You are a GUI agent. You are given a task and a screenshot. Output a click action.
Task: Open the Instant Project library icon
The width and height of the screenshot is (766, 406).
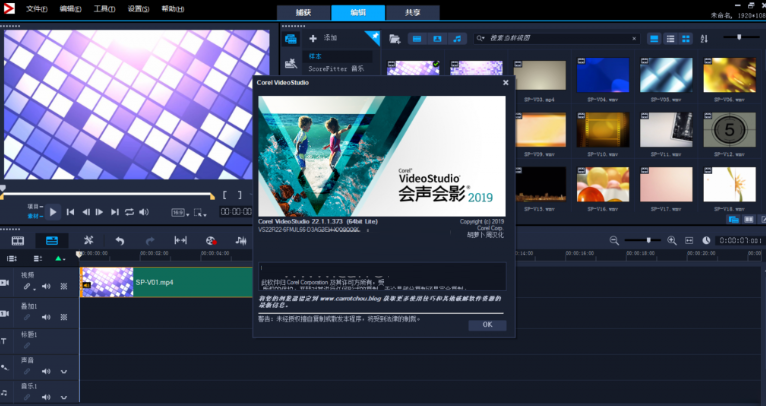tap(291, 63)
